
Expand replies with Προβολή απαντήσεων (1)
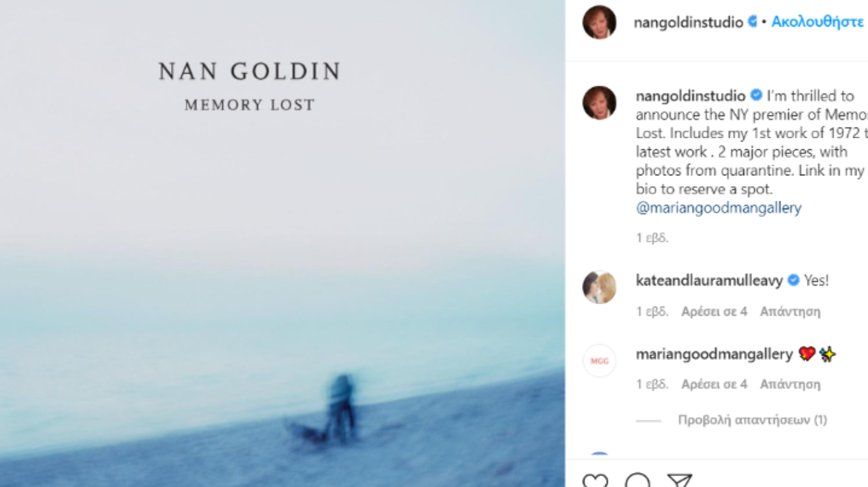752,420
